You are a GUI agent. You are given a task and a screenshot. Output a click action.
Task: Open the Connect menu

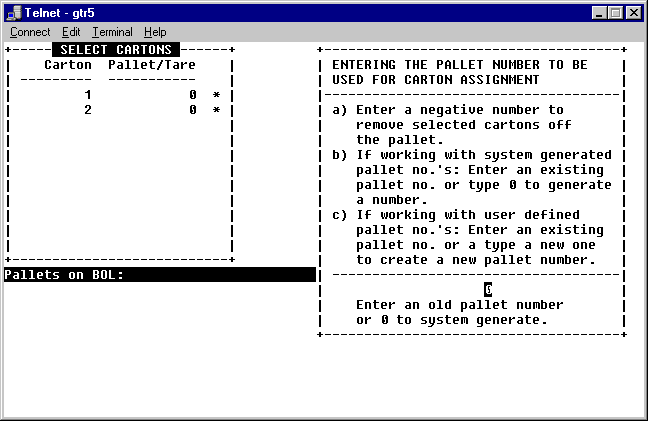[x=30, y=32]
